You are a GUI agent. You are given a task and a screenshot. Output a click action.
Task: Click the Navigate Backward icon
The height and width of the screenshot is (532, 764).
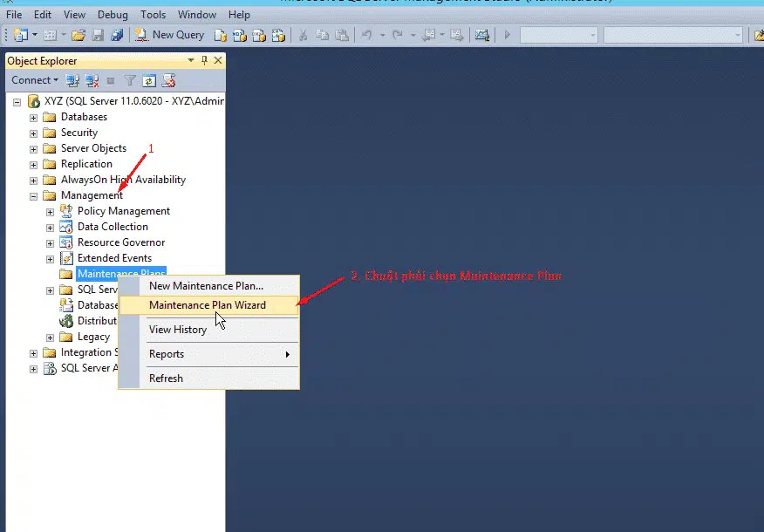click(x=428, y=35)
